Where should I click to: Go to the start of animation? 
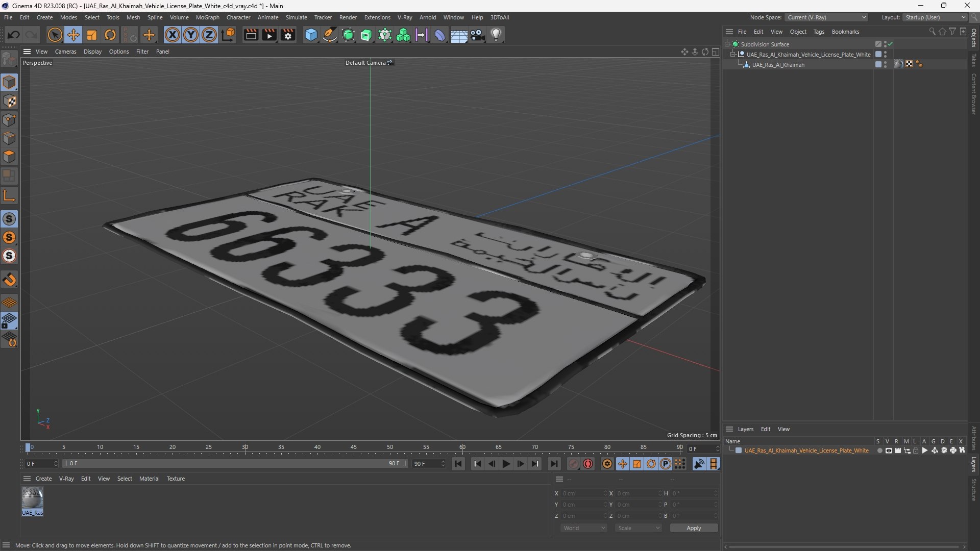pyautogui.click(x=458, y=464)
